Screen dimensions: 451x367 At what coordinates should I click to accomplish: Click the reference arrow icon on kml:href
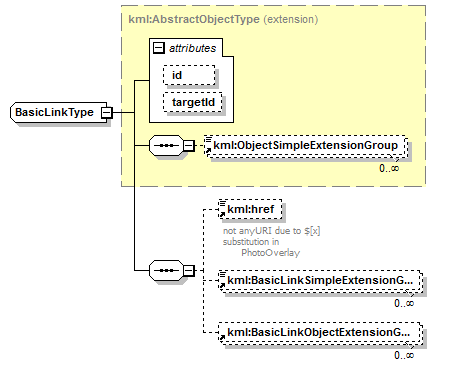[x=223, y=214]
